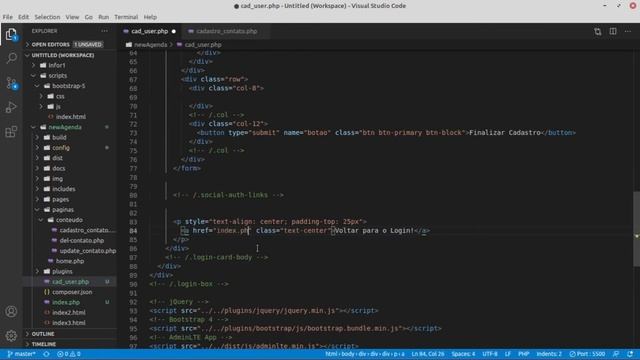
Task: Open the Help menu
Action: point(150,17)
